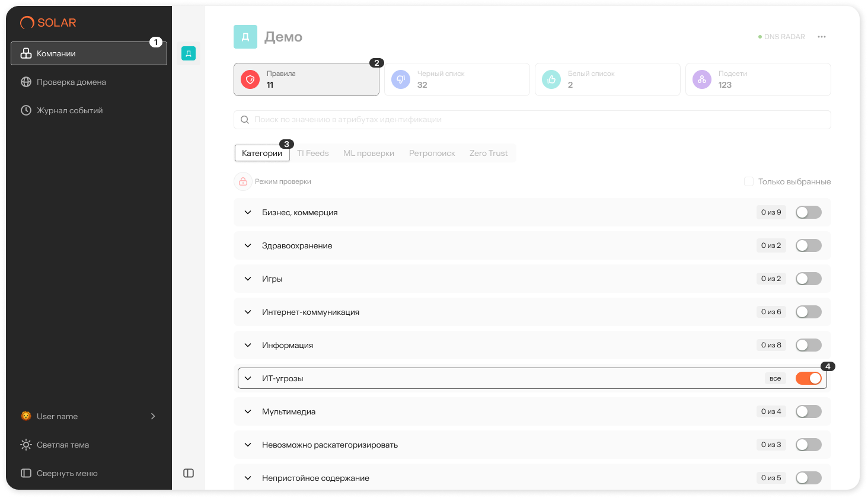Click the shield icon on the "Правила" card

250,79
